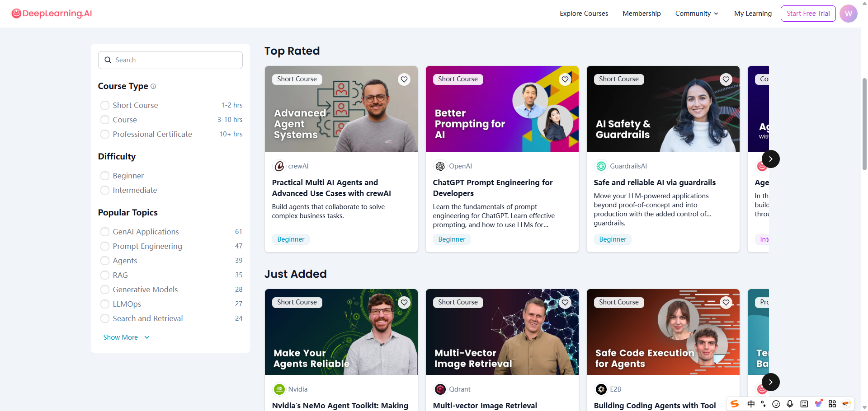Click the E2B provider logo
The image size is (868, 411).
601,389
